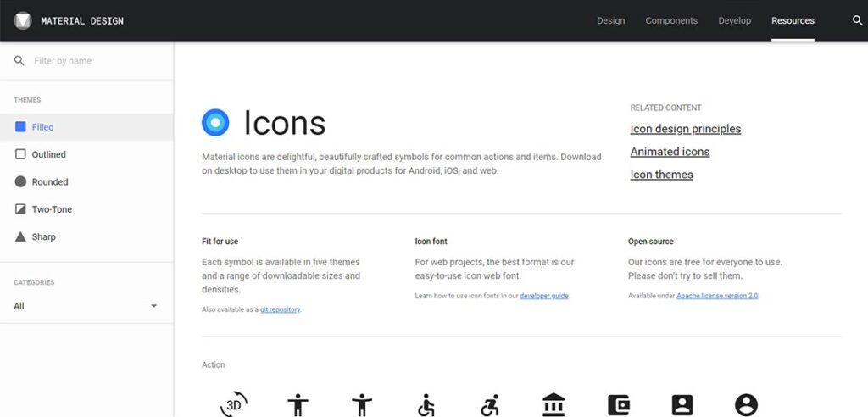Select the round account circle icon
Viewport: 868px width, 417px height.
(x=746, y=405)
